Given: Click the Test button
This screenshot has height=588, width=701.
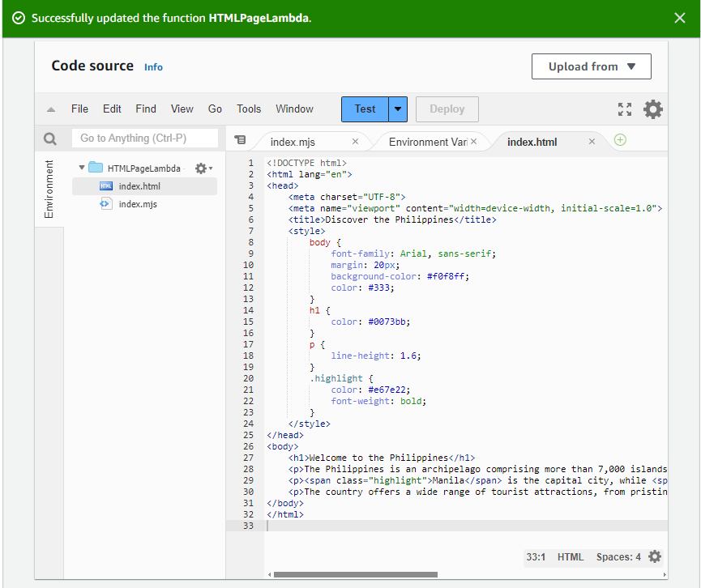Looking at the screenshot, I should pyautogui.click(x=365, y=109).
